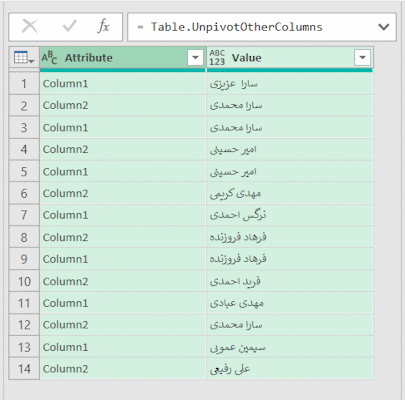Select row number 5
This screenshot has width=405, height=400.
tap(24, 171)
